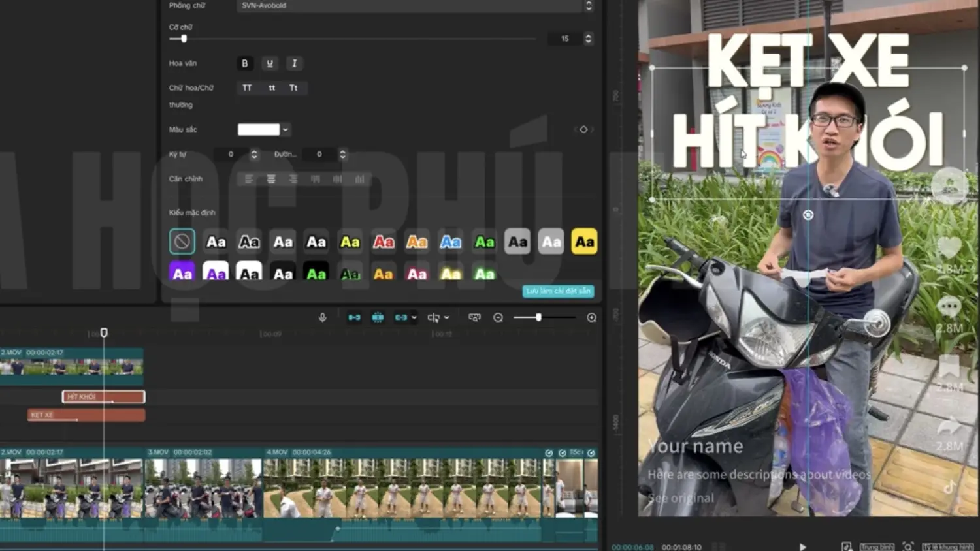Toggle the main track magnet icon

coord(354,317)
